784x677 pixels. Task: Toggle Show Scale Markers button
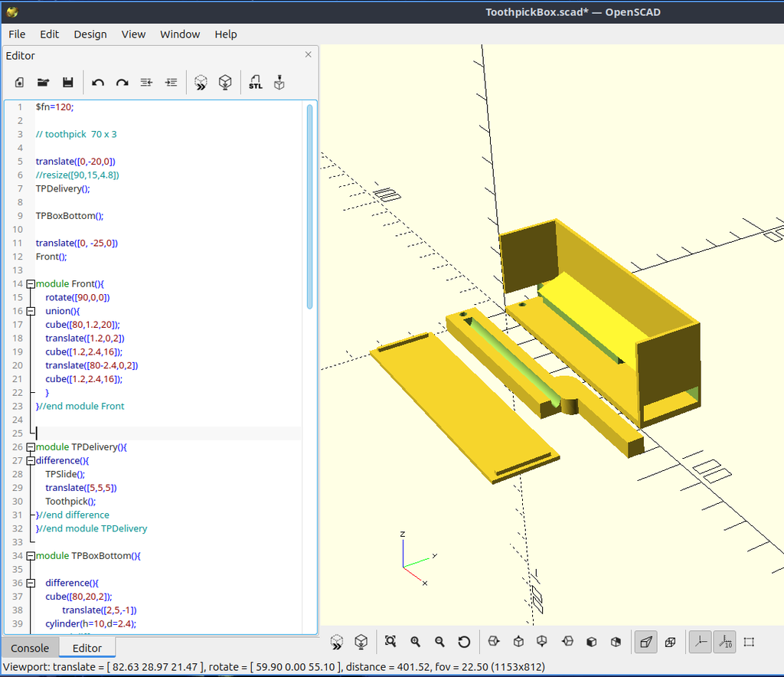click(x=724, y=642)
